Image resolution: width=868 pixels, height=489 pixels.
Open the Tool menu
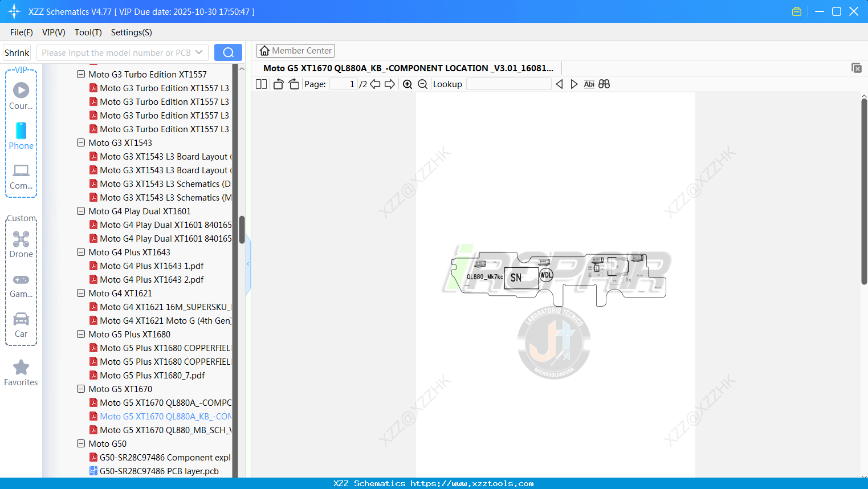(x=88, y=32)
